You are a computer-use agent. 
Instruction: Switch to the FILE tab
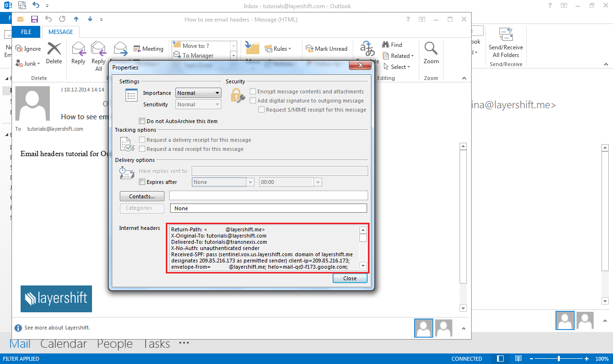click(26, 32)
